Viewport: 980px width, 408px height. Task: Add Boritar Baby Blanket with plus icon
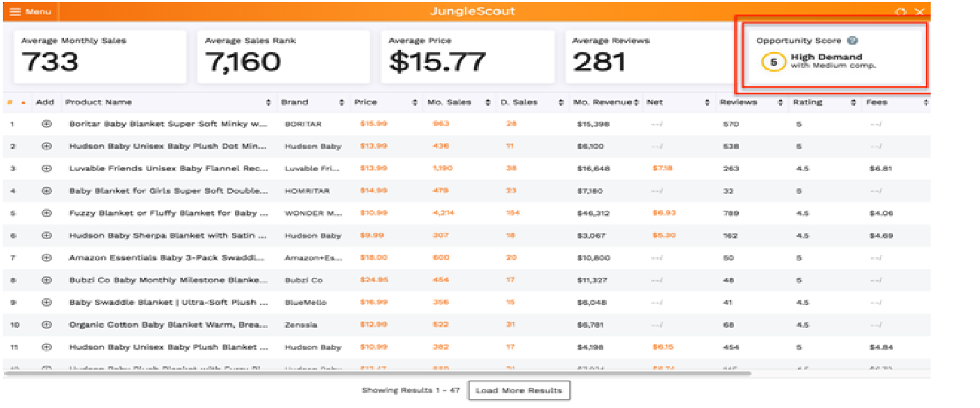(x=47, y=124)
